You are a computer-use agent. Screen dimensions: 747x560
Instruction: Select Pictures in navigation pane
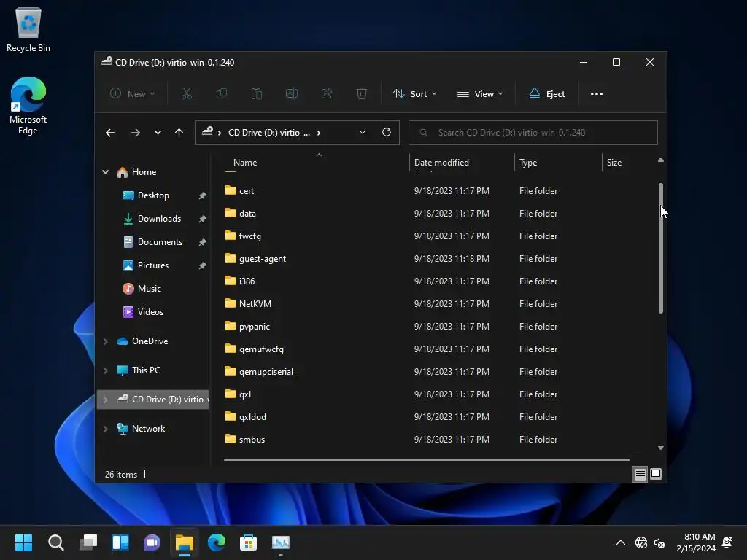[x=153, y=265]
